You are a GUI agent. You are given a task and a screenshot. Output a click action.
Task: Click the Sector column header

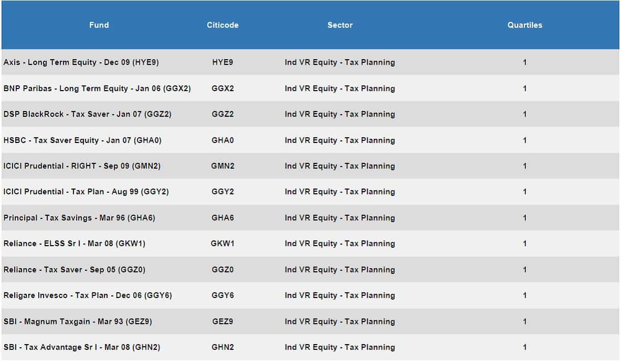tap(340, 25)
